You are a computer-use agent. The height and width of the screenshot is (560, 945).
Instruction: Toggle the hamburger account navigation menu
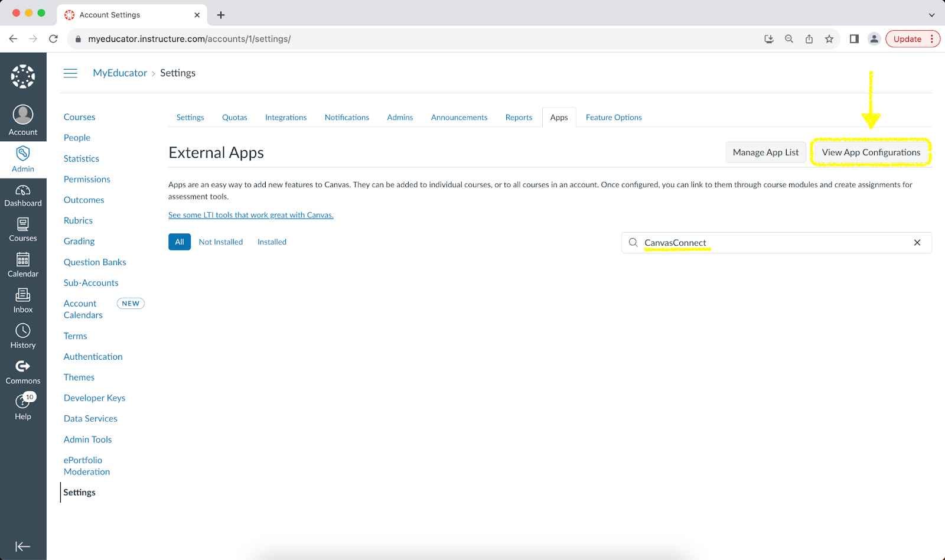coord(70,73)
